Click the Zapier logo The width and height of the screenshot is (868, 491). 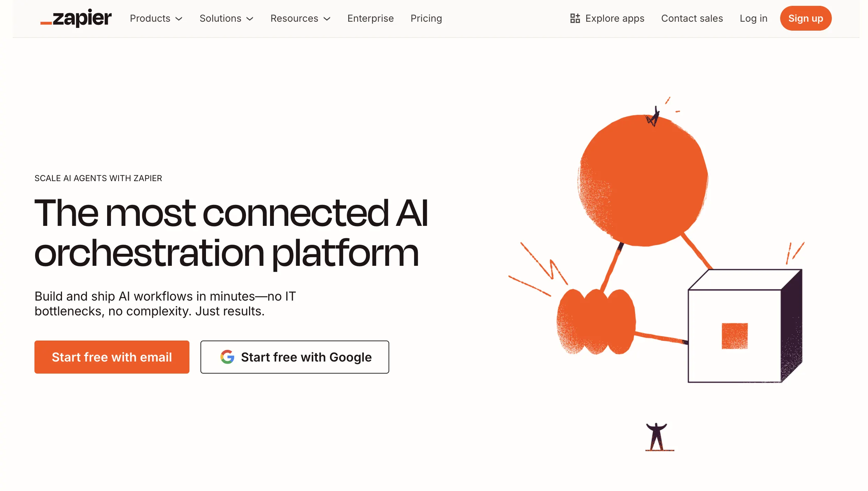point(76,18)
